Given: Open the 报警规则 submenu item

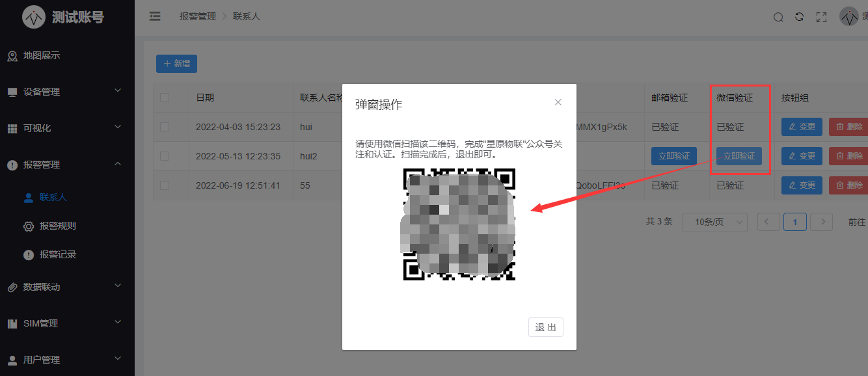Looking at the screenshot, I should 58,226.
